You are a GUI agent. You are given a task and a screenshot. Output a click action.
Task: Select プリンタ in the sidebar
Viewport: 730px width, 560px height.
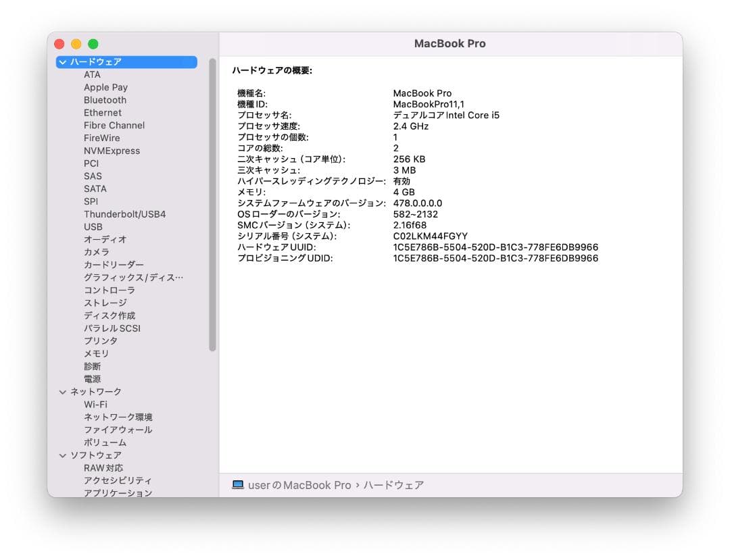click(101, 341)
